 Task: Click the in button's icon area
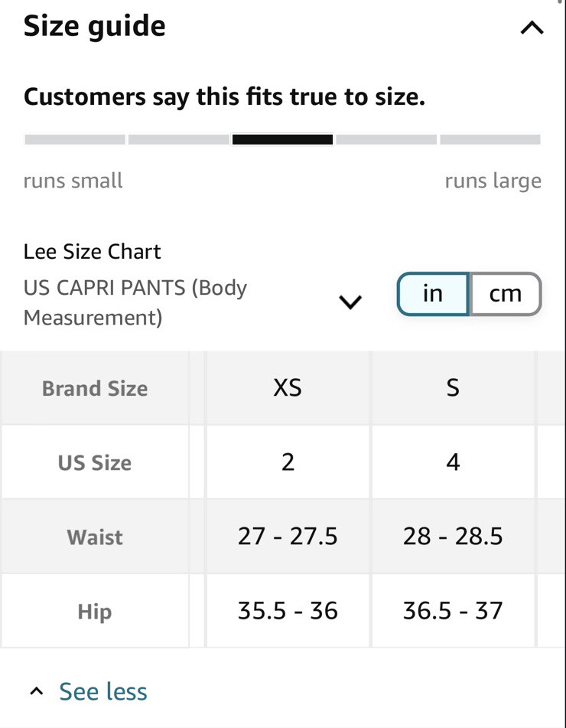click(x=432, y=293)
